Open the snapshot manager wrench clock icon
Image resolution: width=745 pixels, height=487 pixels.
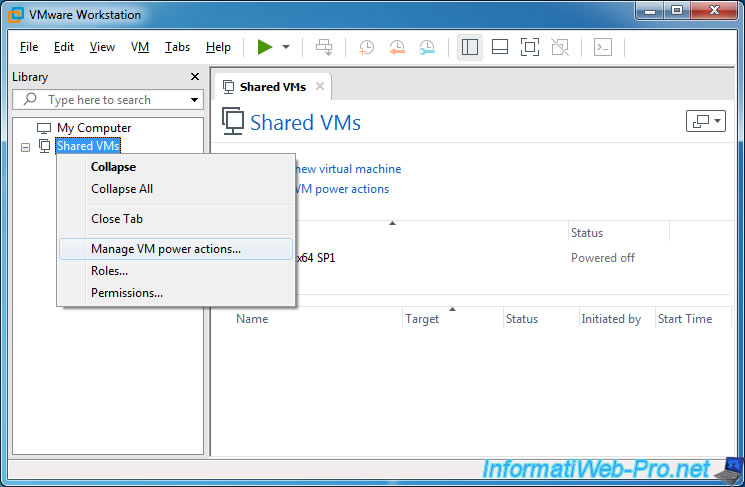[x=427, y=47]
